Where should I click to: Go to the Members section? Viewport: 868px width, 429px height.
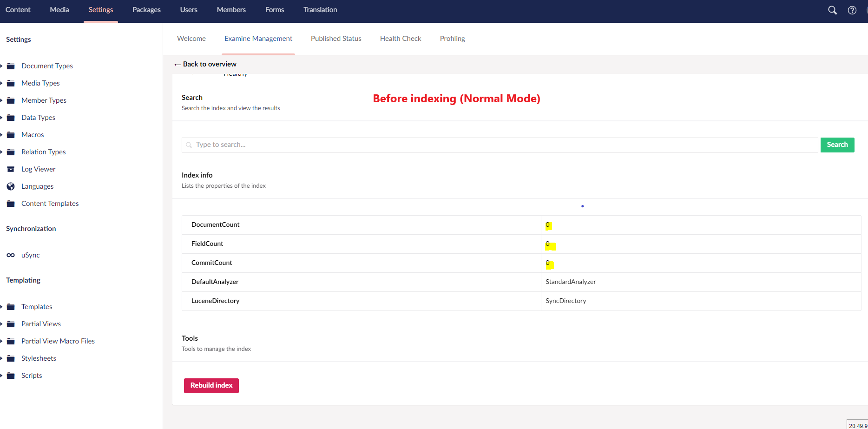coord(231,10)
